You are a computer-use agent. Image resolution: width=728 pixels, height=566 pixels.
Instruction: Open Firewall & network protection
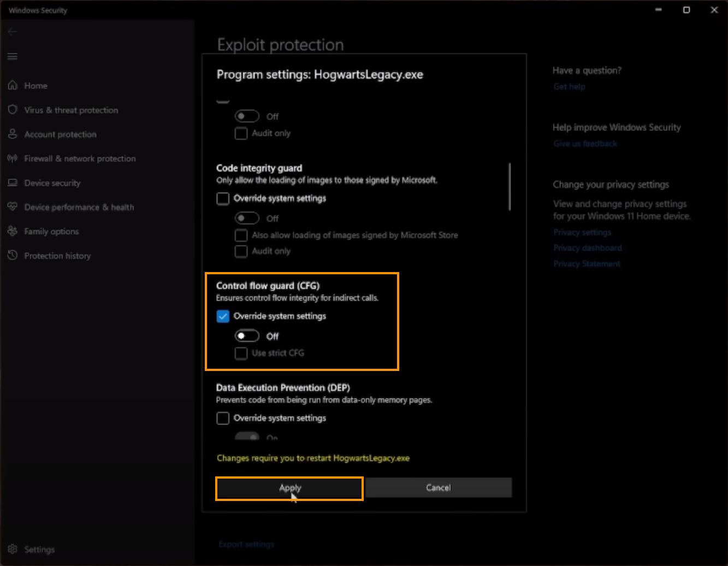click(80, 158)
